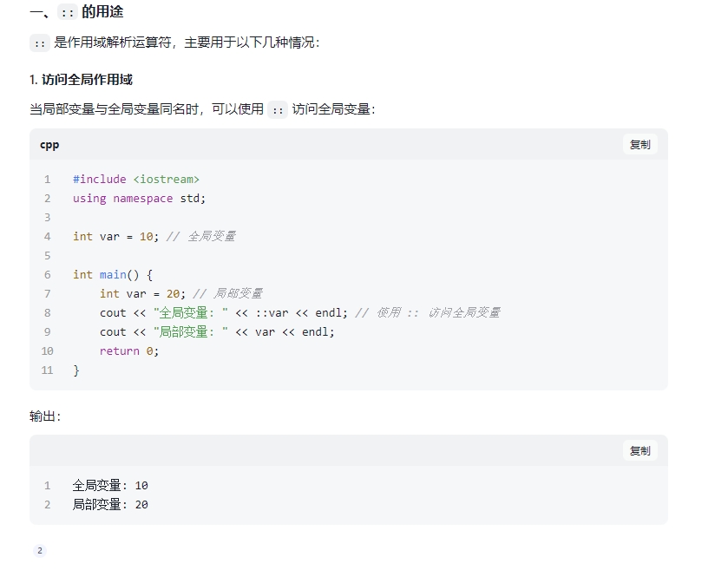Click line number 11 in the code block
Screen dimensions: 728x570
tap(47, 370)
